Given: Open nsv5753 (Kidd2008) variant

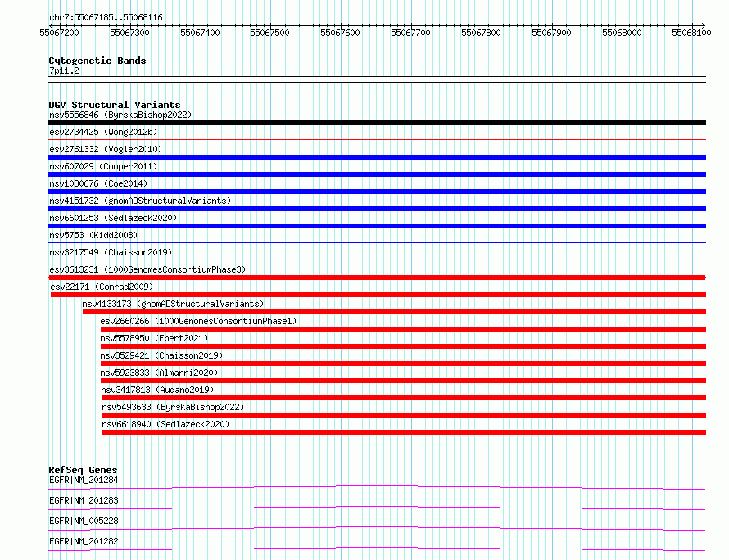Looking at the screenshot, I should pos(93,235).
